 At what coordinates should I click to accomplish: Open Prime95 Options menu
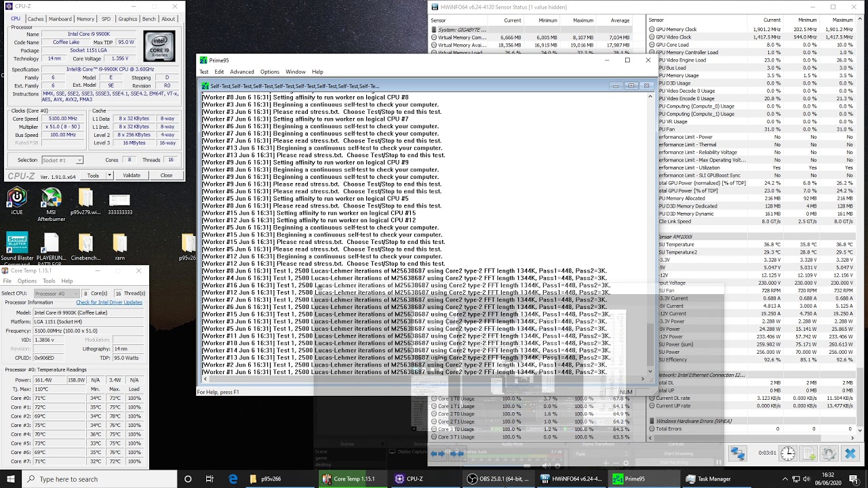pyautogui.click(x=269, y=72)
